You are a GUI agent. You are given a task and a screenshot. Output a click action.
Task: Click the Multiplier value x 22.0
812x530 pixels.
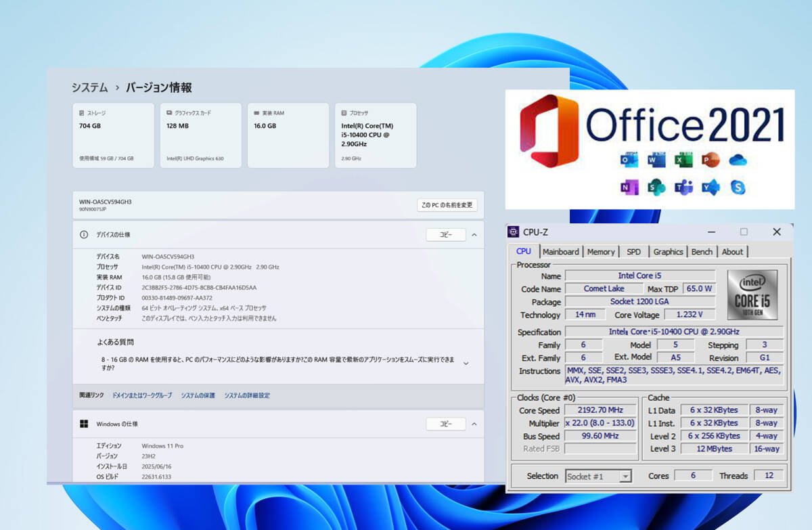click(x=600, y=423)
